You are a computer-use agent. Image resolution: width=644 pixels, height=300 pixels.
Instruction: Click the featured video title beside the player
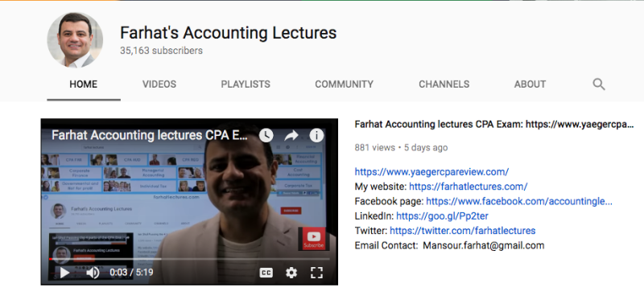pyautogui.click(x=494, y=125)
